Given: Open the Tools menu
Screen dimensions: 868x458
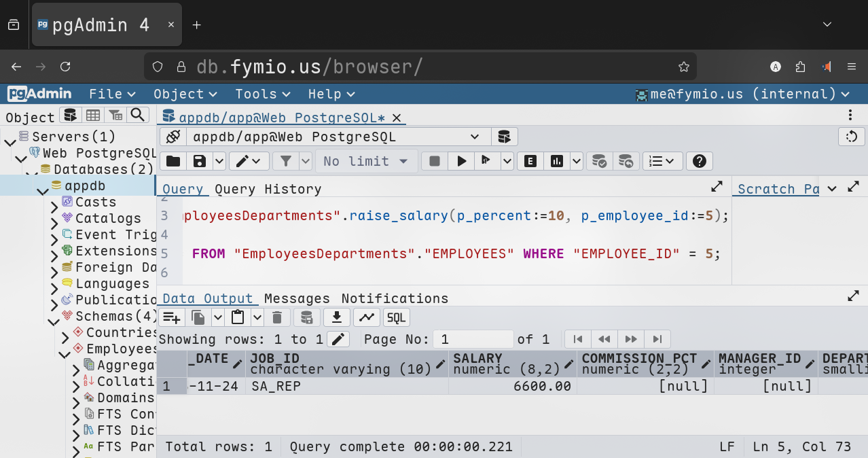Looking at the screenshot, I should point(262,94).
